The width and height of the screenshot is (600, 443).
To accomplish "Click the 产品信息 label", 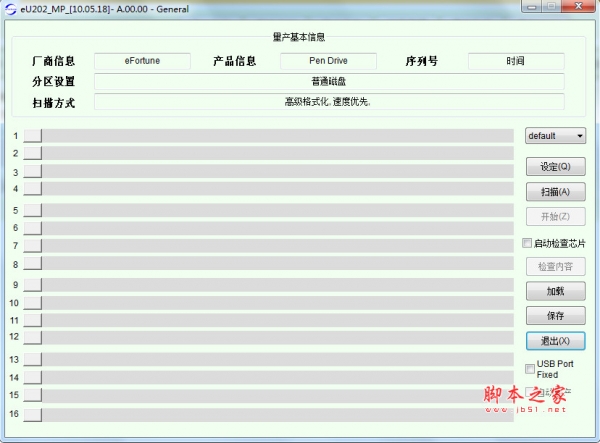I will [235, 61].
